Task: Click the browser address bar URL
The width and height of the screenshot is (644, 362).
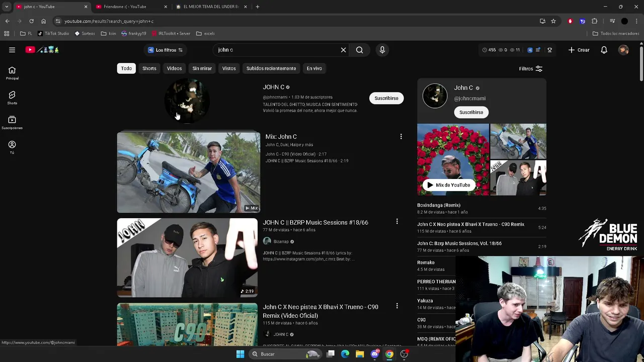Action: tap(109, 21)
